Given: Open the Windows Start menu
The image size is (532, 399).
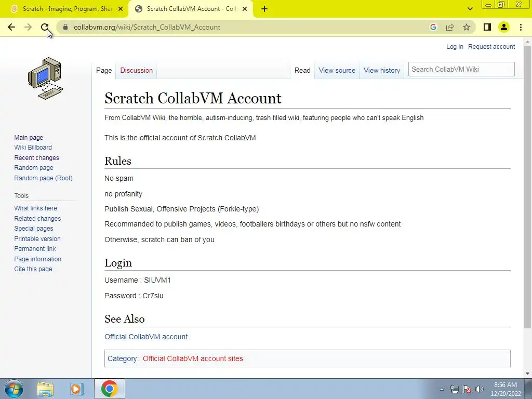Looking at the screenshot, I should coord(14,389).
